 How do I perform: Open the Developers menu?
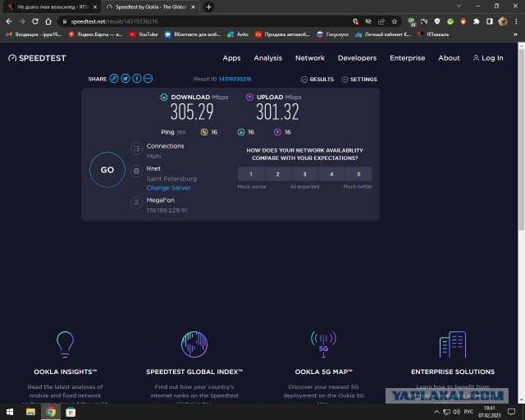(358, 58)
